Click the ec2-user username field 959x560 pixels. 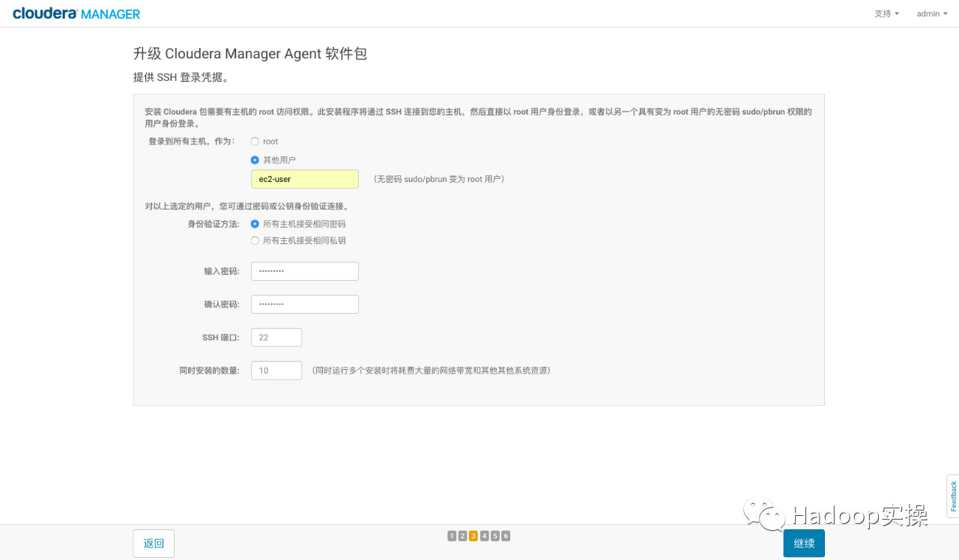[305, 179]
